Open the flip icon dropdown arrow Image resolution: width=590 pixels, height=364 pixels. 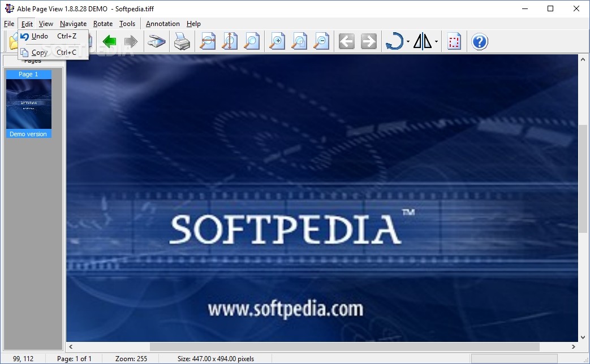pyautogui.click(x=436, y=42)
